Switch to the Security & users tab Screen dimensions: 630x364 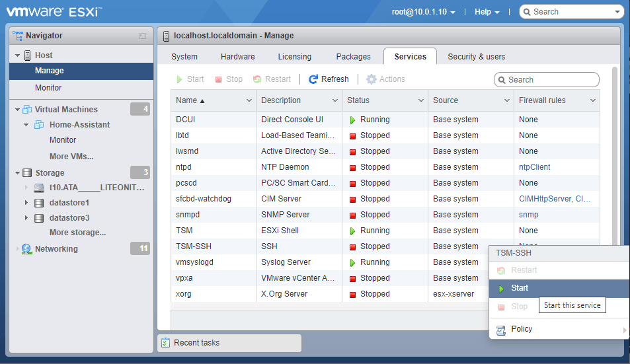tap(477, 57)
